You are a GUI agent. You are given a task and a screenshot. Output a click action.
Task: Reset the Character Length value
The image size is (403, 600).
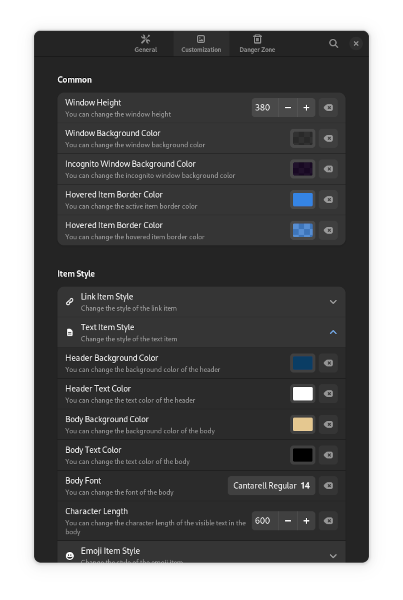tap(328, 521)
